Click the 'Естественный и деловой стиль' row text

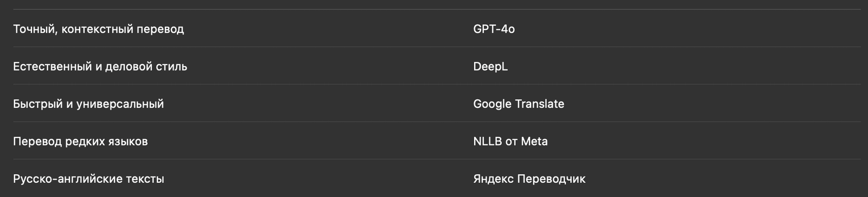point(100,67)
